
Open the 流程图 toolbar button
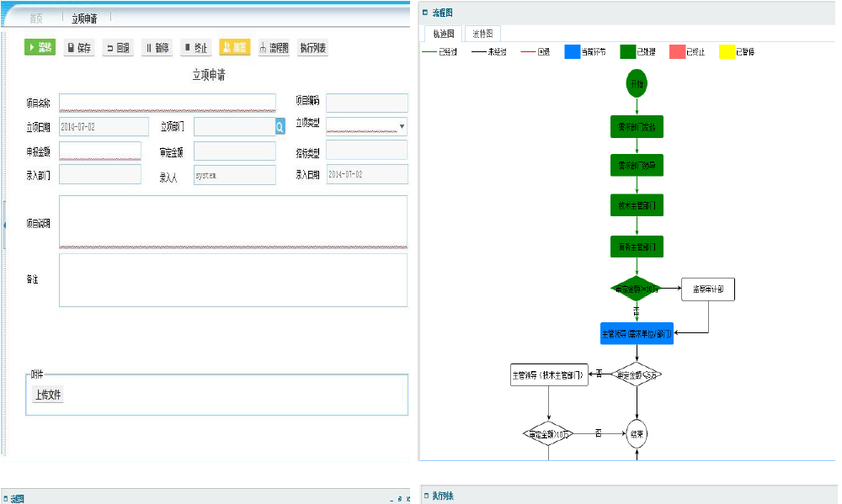point(274,48)
